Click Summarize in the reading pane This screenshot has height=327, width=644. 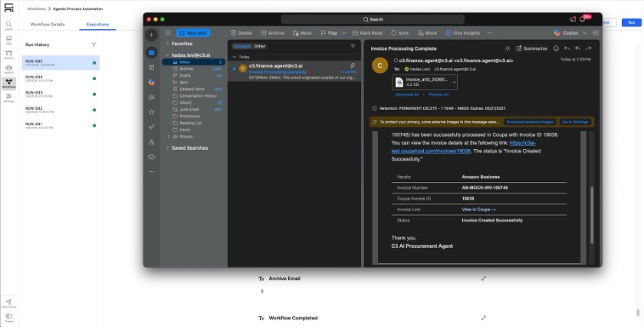click(531, 48)
